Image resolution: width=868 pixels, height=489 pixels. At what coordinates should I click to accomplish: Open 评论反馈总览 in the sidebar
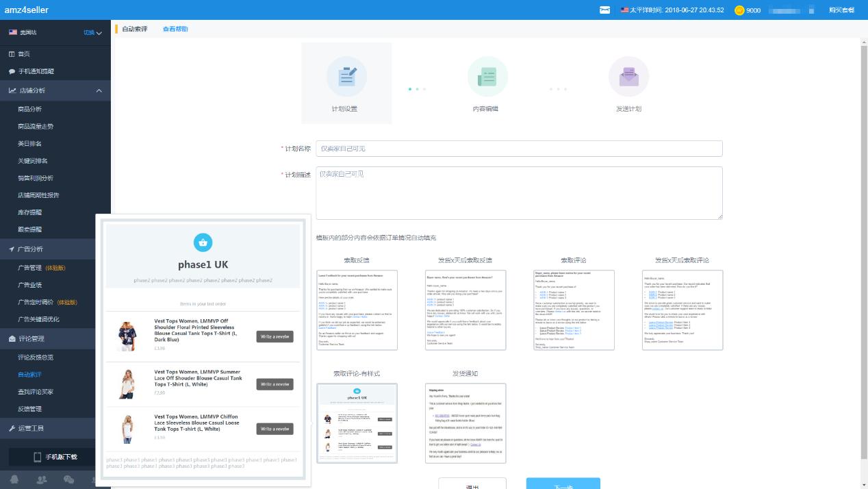[36, 358]
